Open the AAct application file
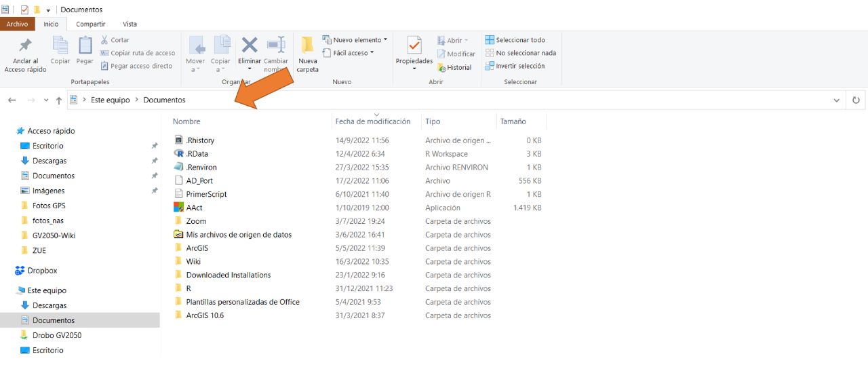This screenshot has width=868, height=365. pyautogui.click(x=194, y=208)
